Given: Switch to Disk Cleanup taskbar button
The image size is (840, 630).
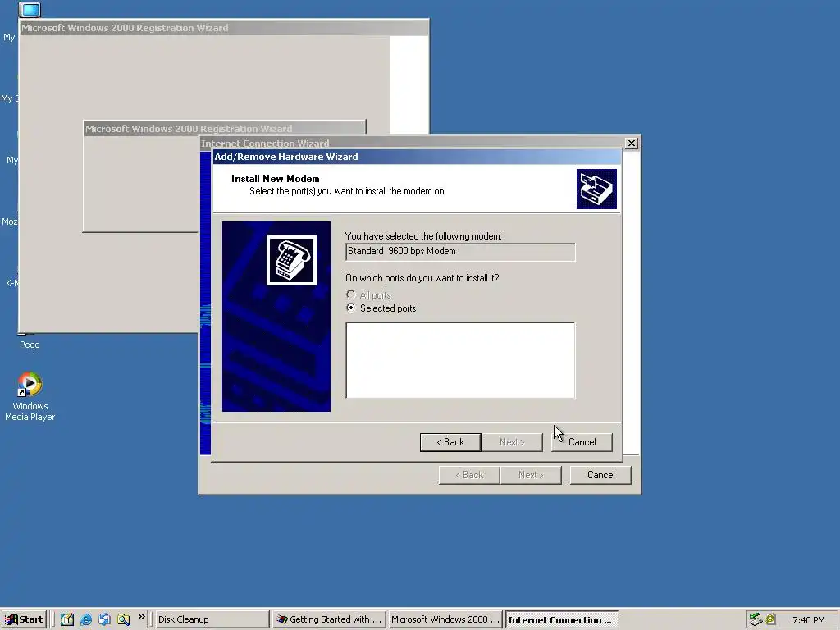Looking at the screenshot, I should [212, 619].
